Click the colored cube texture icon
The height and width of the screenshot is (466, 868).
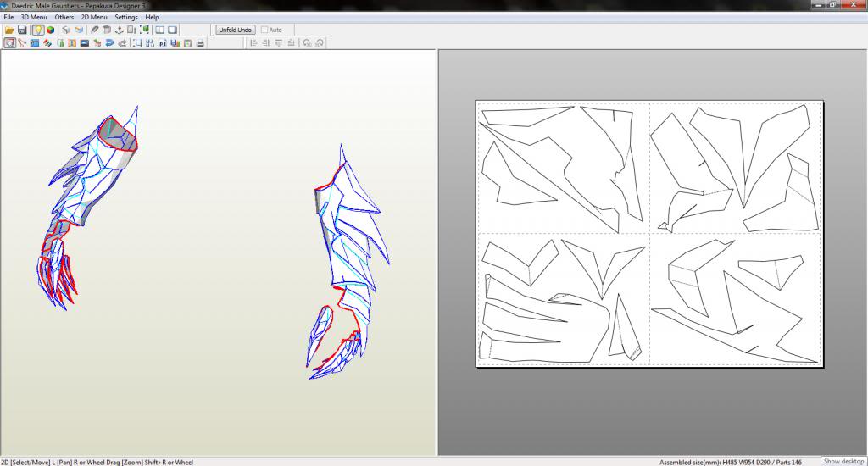50,30
